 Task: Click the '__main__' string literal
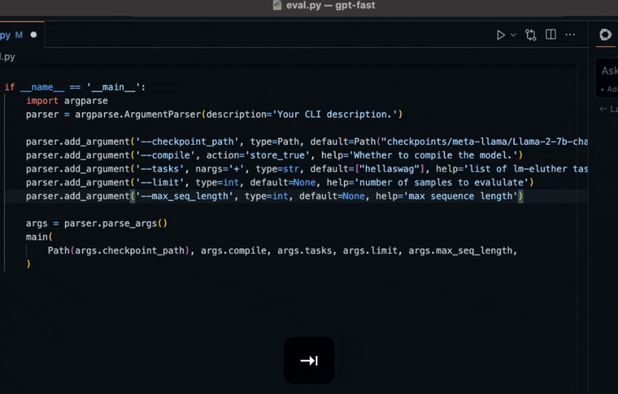[113, 87]
